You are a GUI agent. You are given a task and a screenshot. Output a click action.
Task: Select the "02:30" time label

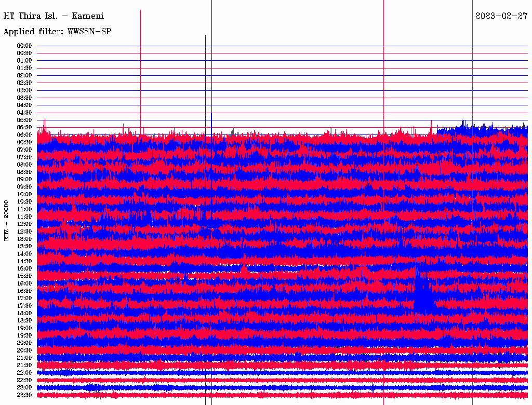(x=24, y=83)
